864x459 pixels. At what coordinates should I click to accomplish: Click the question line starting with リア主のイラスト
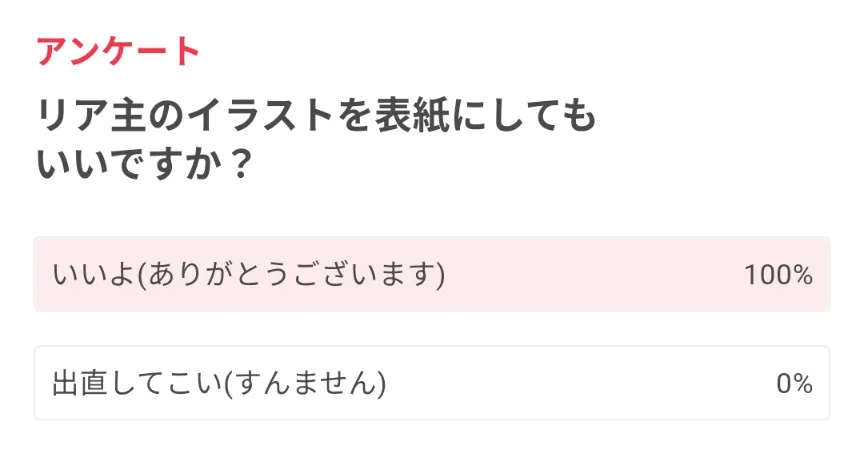point(315,118)
